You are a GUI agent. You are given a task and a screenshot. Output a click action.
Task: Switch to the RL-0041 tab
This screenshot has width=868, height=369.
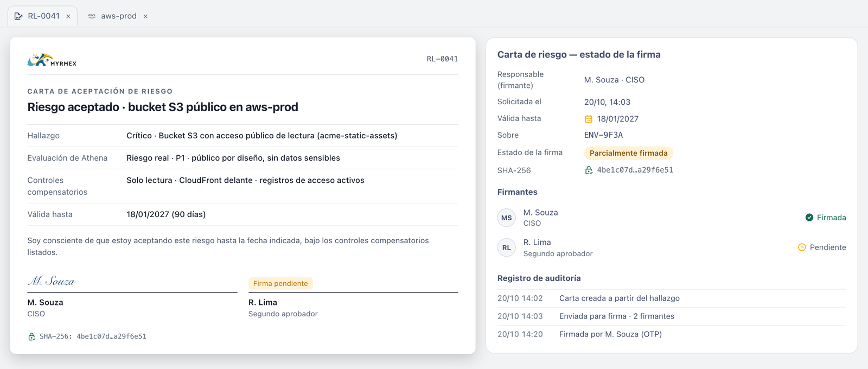pos(43,16)
